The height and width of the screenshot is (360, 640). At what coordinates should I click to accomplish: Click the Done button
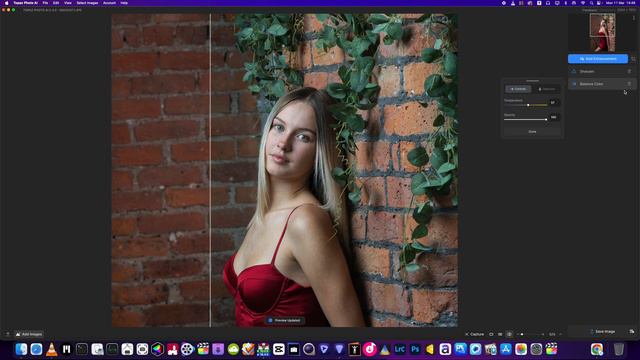click(x=532, y=132)
